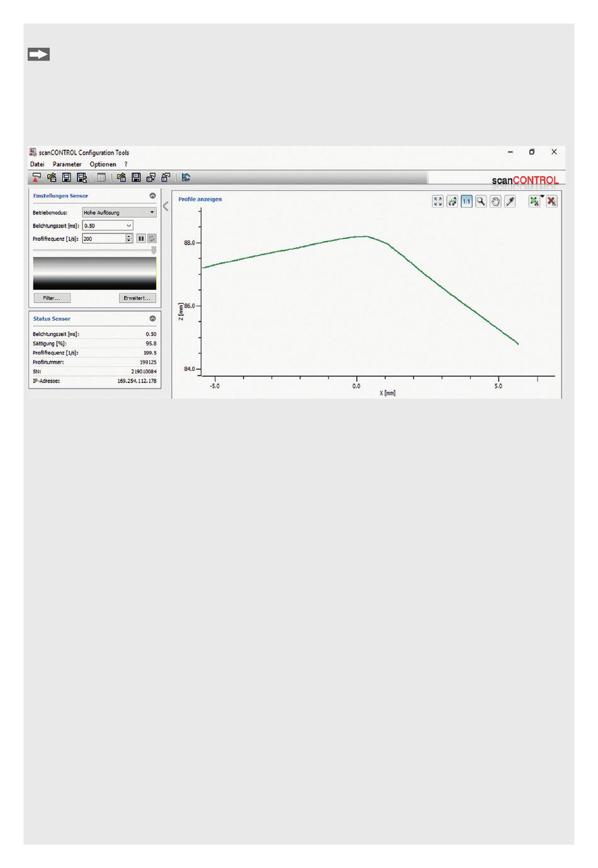
Task: Click the green measuring-field selection icon
Action: [534, 201]
